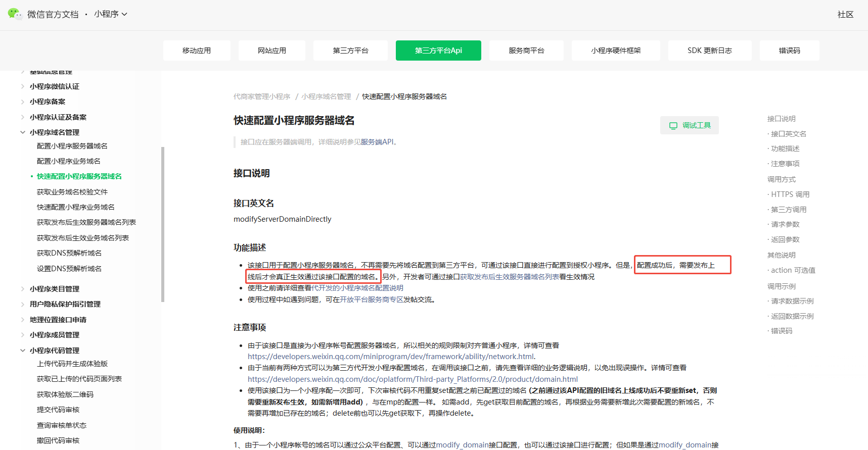Open 提交代码审核 in sidebar

pos(58,410)
